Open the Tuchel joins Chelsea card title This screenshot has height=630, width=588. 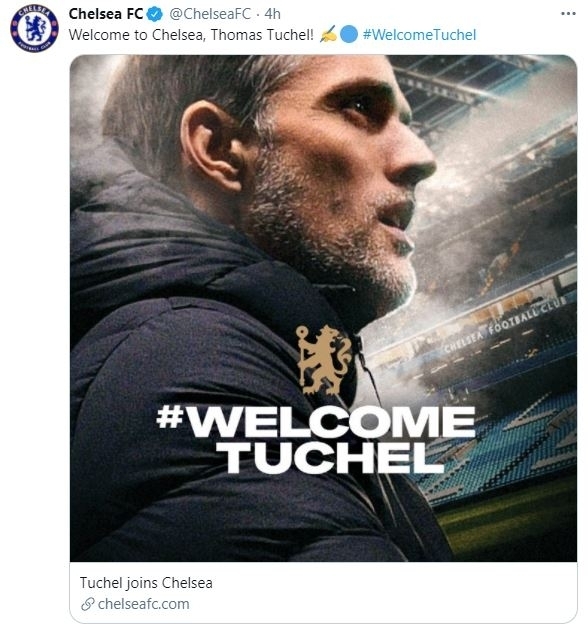click(146, 583)
